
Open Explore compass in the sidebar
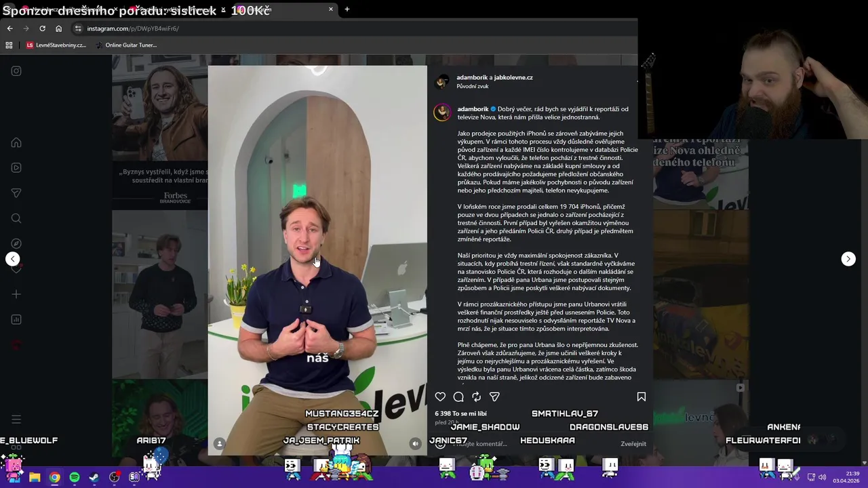16,243
